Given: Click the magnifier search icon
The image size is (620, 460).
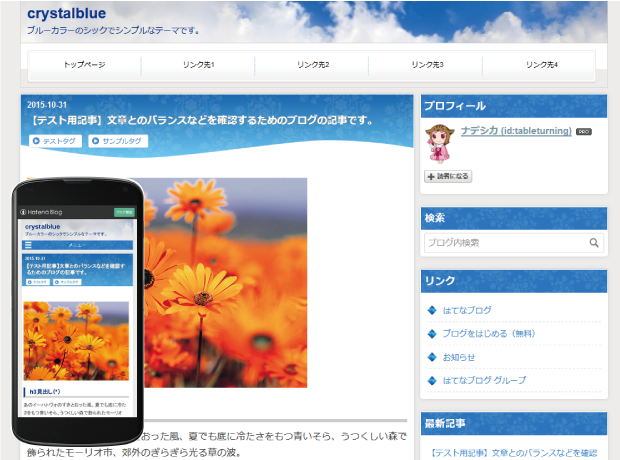Looking at the screenshot, I should [x=594, y=242].
